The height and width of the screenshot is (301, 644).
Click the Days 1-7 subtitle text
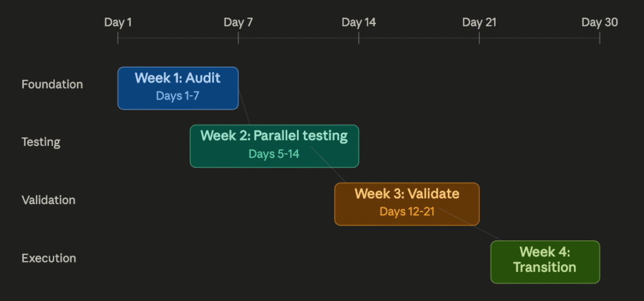[177, 96]
